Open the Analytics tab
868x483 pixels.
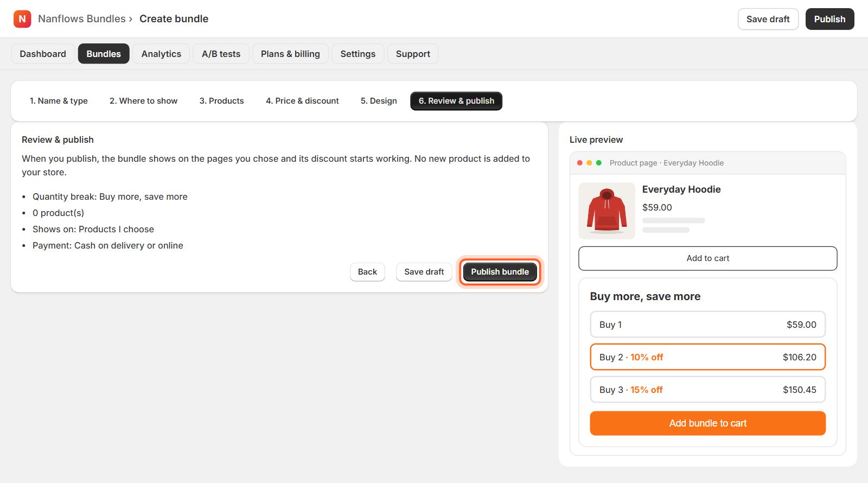tap(161, 54)
